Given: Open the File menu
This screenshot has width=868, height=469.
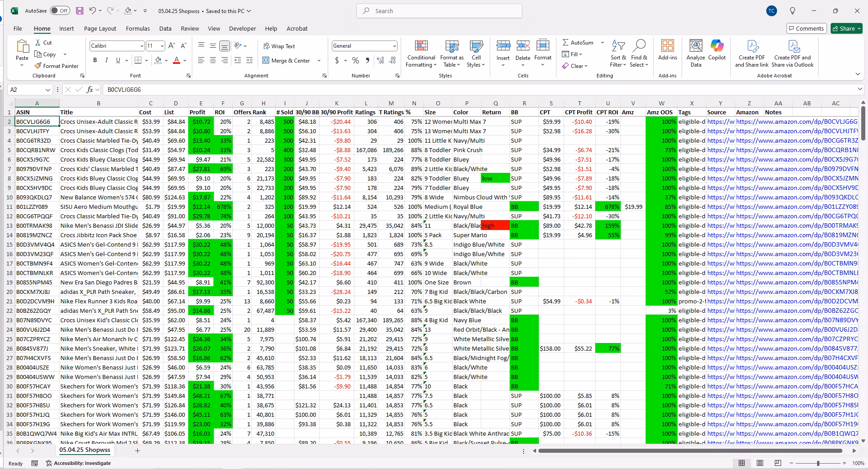Looking at the screenshot, I should [18, 28].
